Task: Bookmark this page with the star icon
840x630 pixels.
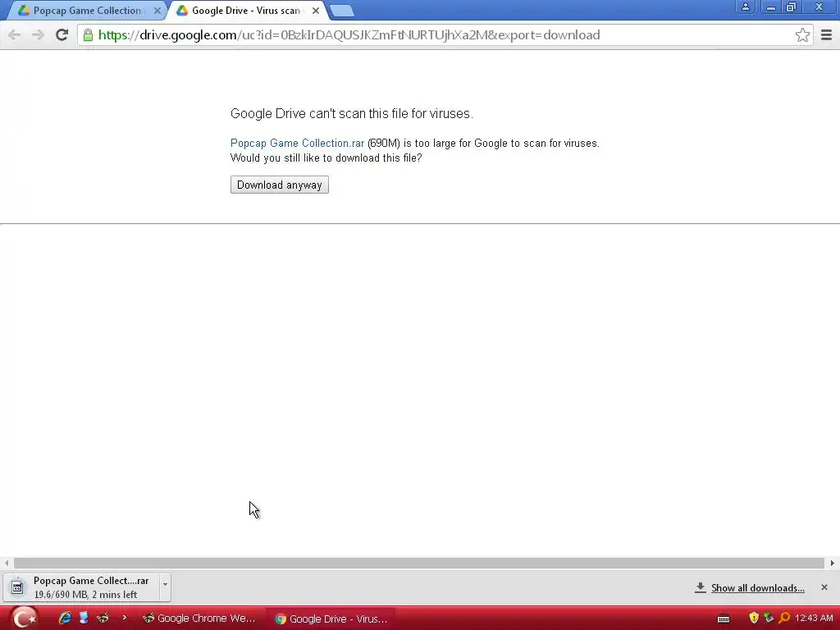Action: (802, 35)
